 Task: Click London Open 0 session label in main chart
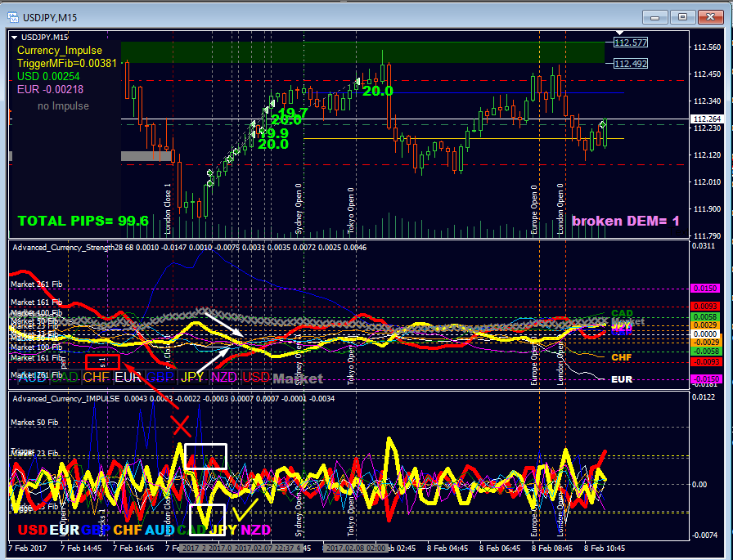click(x=560, y=208)
